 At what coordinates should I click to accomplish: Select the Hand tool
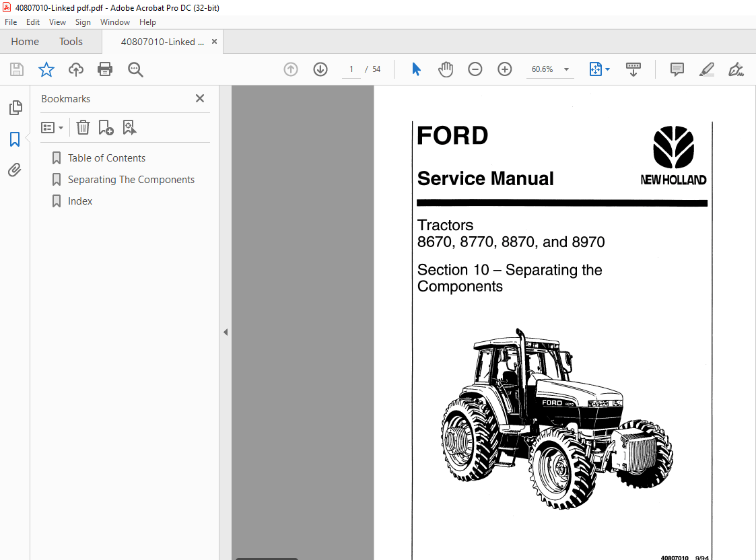tap(445, 69)
